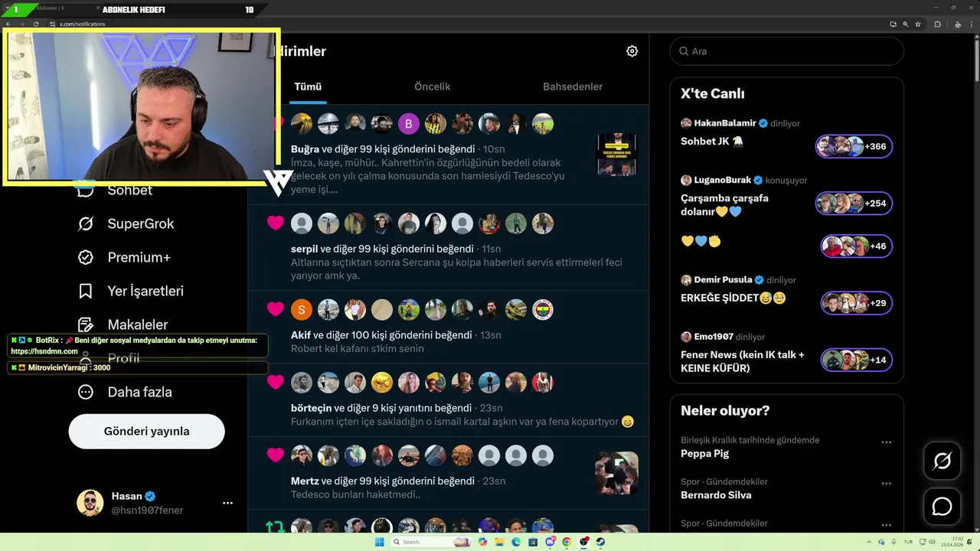Open Windows Start menu
Image resolution: width=980 pixels, height=551 pixels.
[379, 542]
